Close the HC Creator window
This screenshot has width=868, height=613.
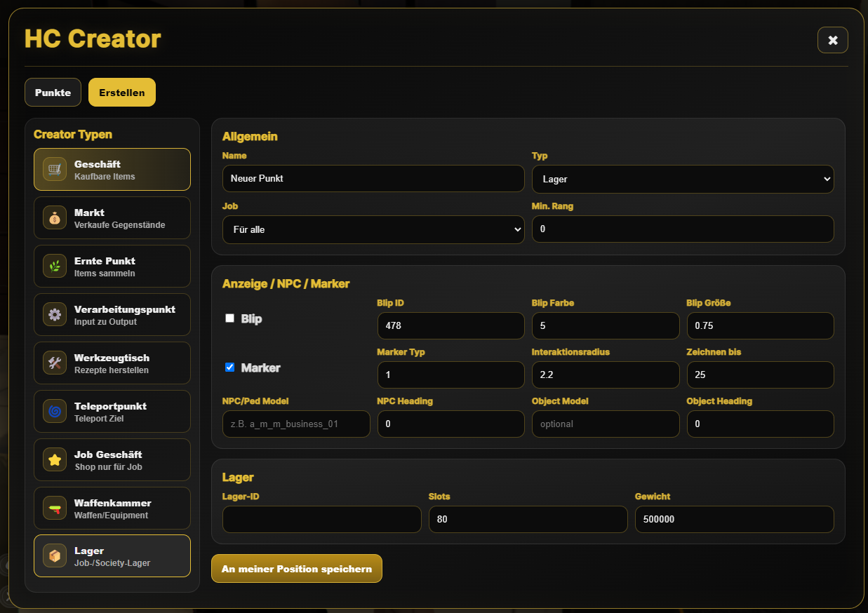click(x=833, y=40)
